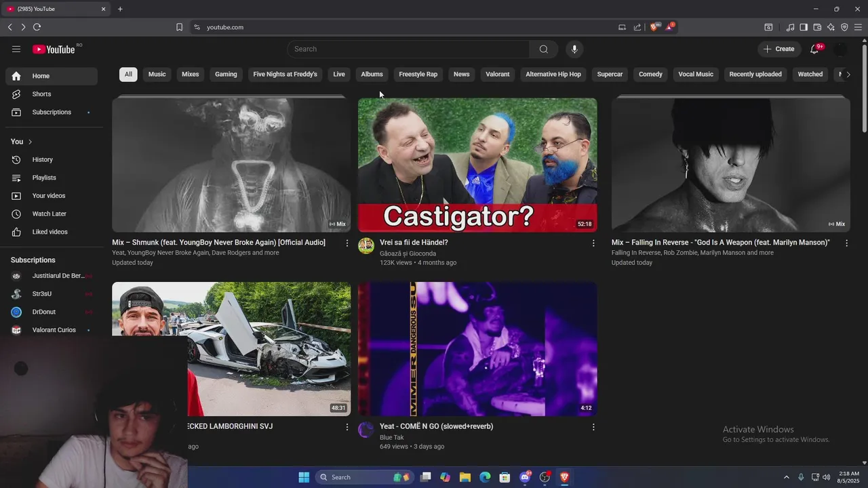The image size is (868, 488).
Task: Click the Brave Rewards triangle icon
Action: coord(670,27)
